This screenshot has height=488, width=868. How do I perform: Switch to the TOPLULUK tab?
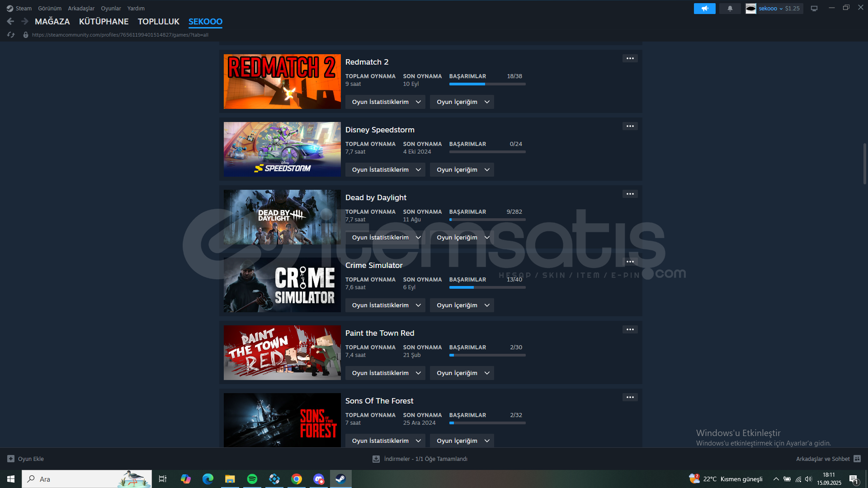[159, 22]
